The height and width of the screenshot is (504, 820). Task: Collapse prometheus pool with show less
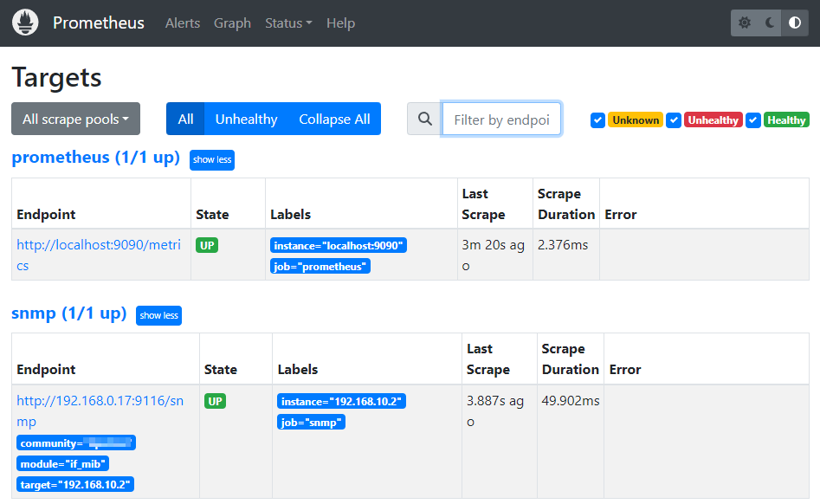[x=212, y=159]
